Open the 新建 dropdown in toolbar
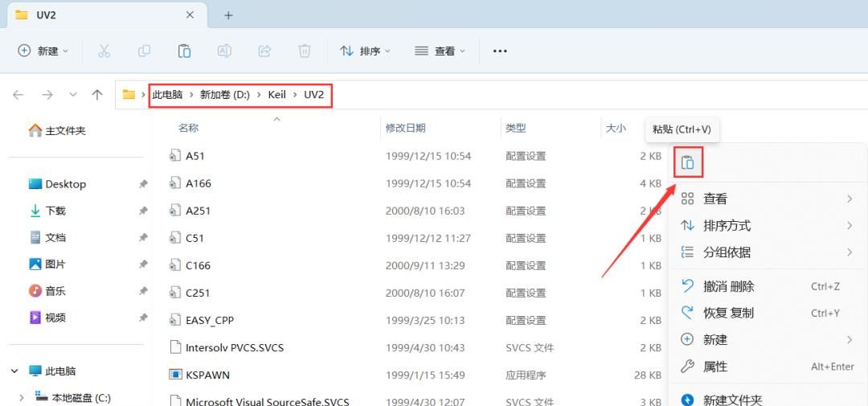This screenshot has height=406, width=868. tap(43, 51)
